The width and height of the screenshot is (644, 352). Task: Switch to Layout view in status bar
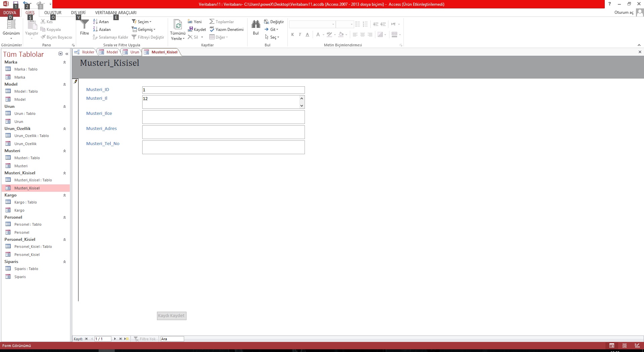click(x=624, y=346)
